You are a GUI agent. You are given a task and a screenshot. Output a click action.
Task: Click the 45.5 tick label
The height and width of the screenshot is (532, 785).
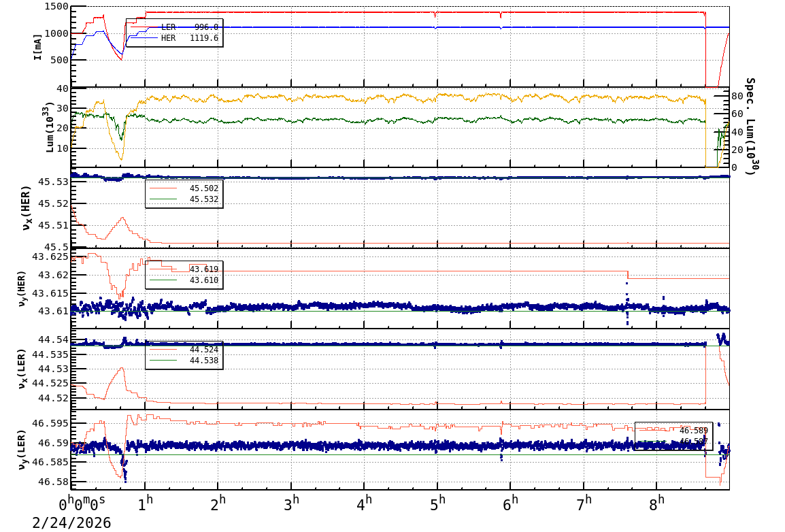pyautogui.click(x=56, y=247)
